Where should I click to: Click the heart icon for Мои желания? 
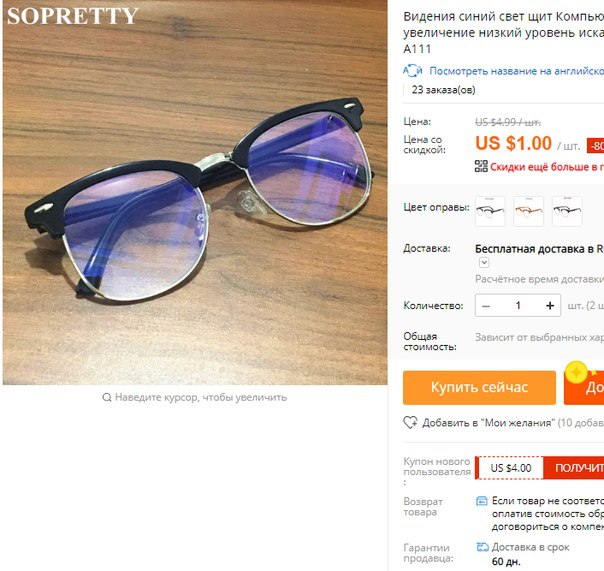click(410, 423)
